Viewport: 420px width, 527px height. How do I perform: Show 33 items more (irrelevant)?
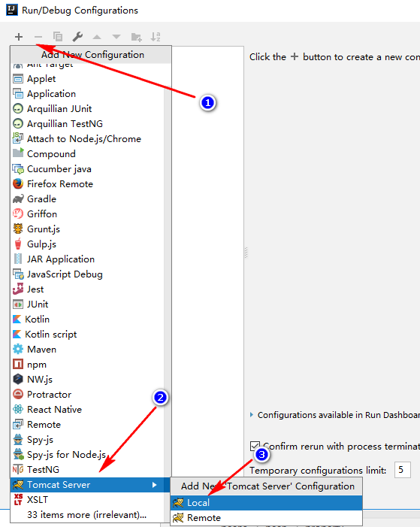click(86, 515)
